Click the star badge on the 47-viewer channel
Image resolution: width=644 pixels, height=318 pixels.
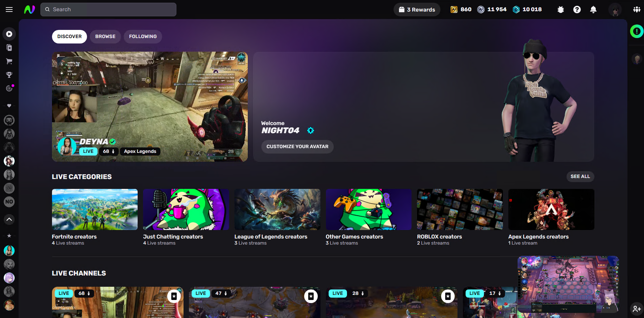coord(311,296)
